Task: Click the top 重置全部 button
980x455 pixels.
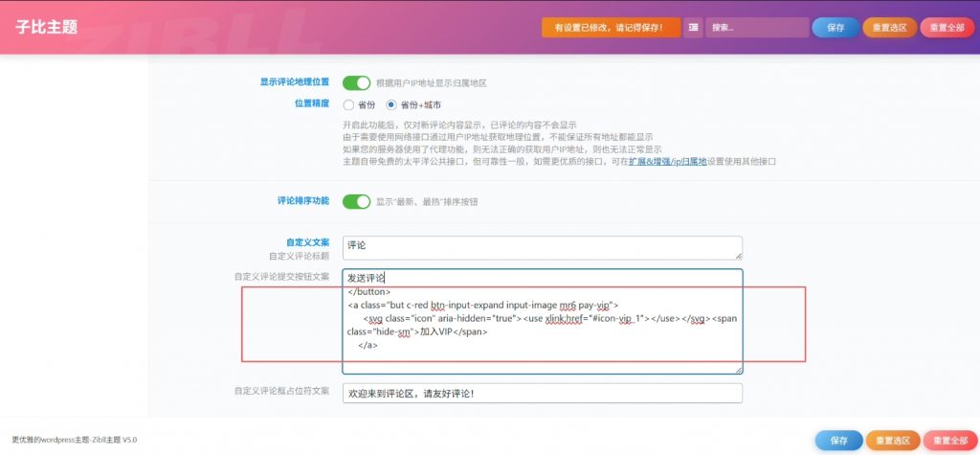Action: (x=947, y=28)
